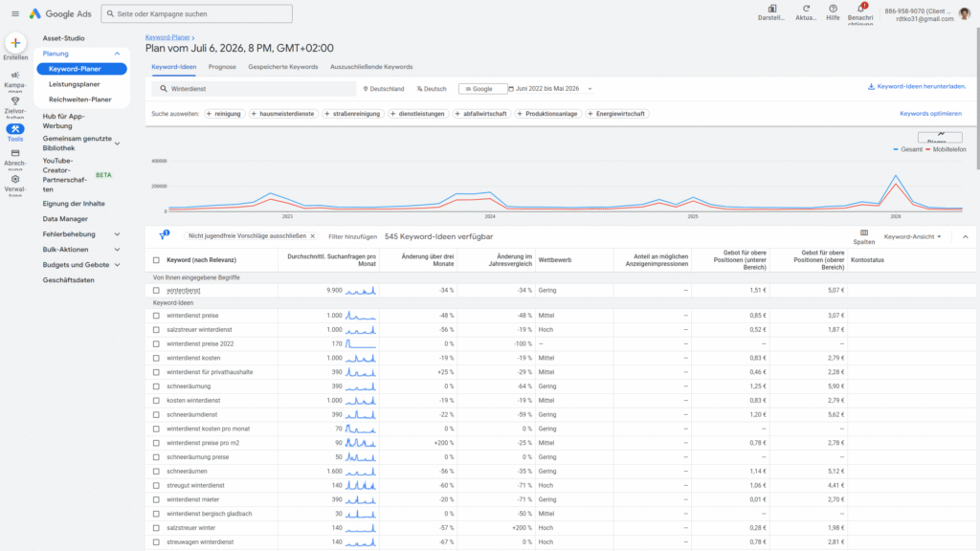Select Leistungsplaner in sidebar
This screenshot has width=980, height=551.
75,84
